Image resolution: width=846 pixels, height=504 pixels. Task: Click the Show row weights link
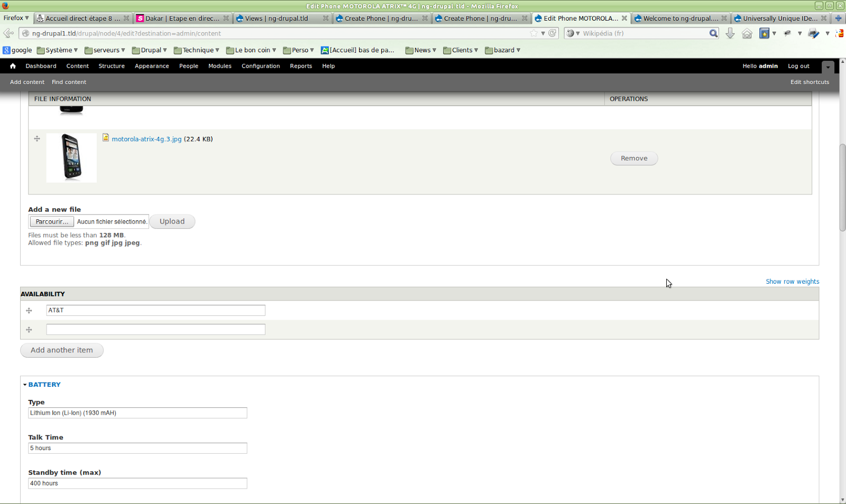coord(793,282)
